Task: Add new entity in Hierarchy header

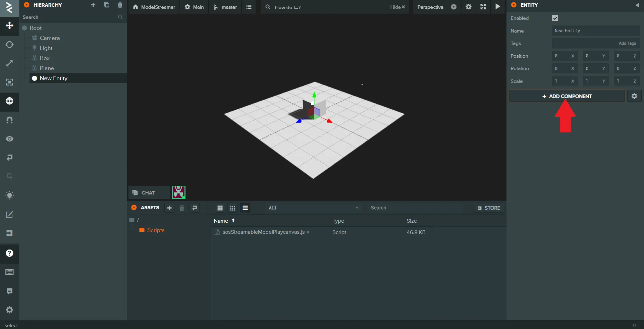Action: [93, 5]
